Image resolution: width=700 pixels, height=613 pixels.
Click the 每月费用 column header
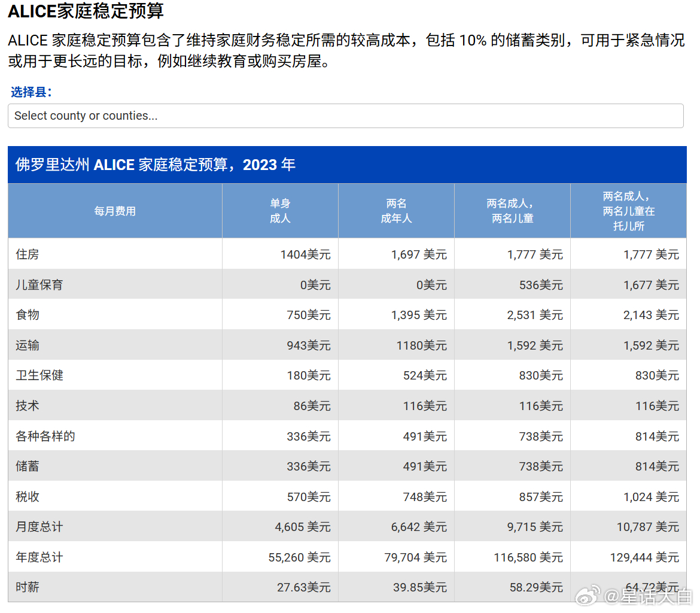(115, 211)
